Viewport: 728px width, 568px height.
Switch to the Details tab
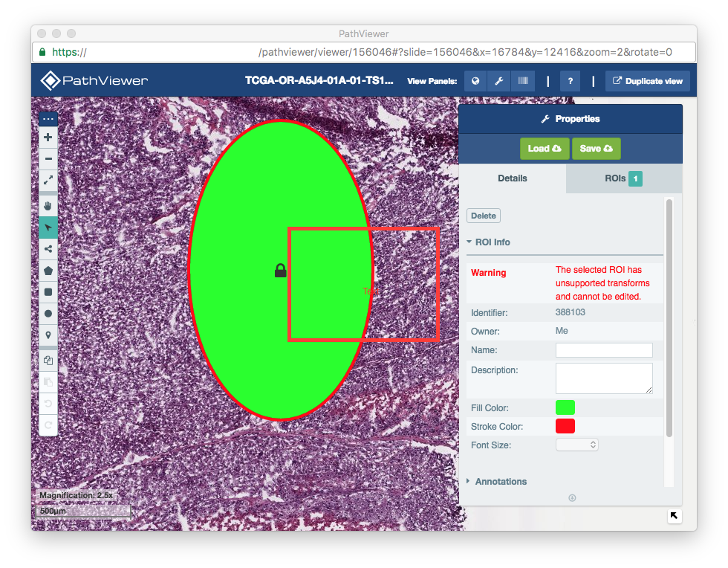tap(513, 178)
